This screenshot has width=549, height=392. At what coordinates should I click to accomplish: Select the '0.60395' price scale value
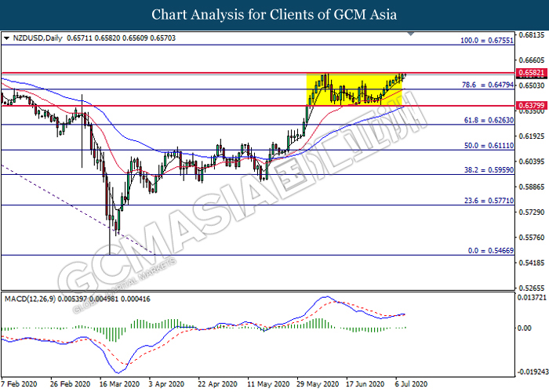click(532, 162)
